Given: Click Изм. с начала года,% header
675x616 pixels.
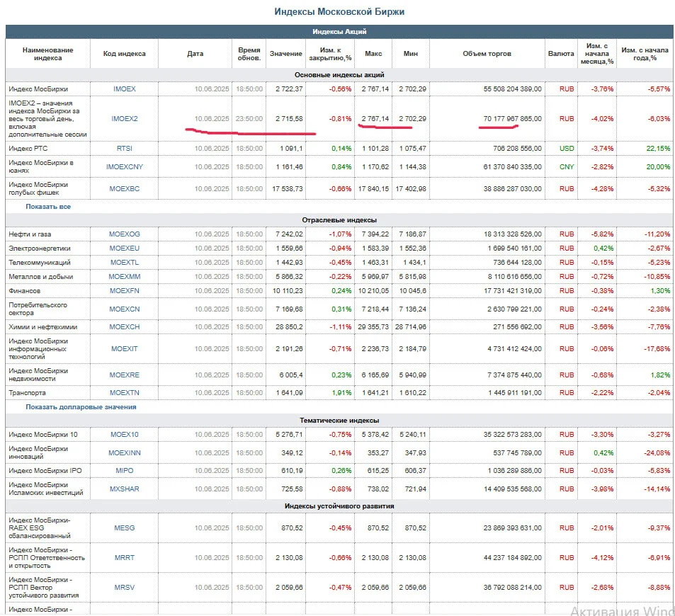Looking at the screenshot, I should point(645,54).
